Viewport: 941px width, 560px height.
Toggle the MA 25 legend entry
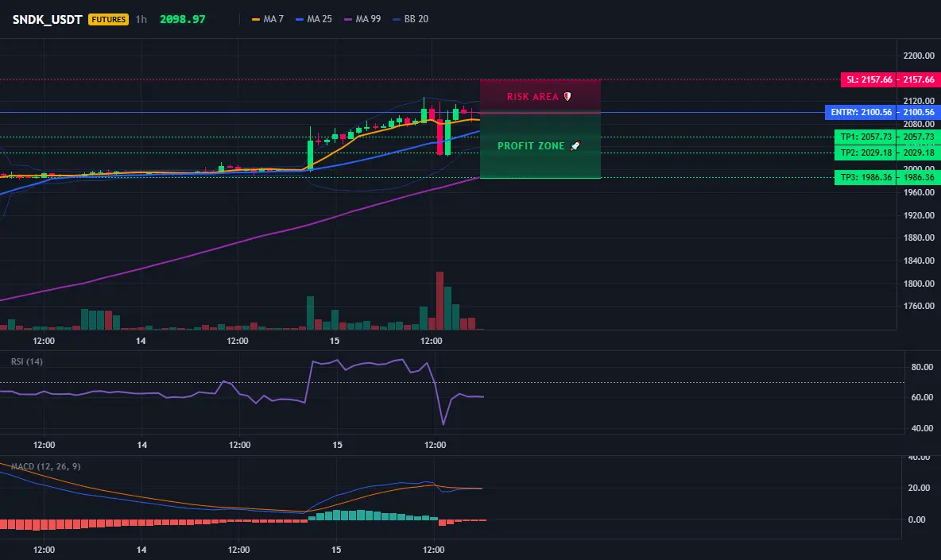coord(314,19)
